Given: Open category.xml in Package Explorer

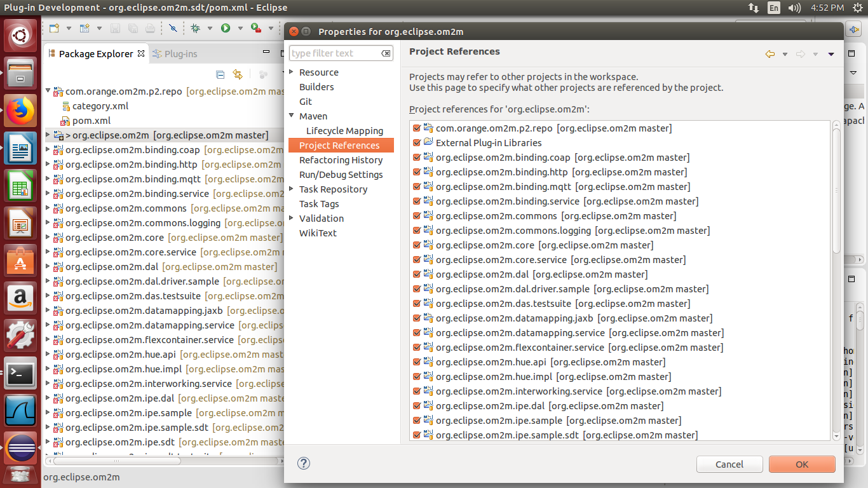Looking at the screenshot, I should [100, 106].
